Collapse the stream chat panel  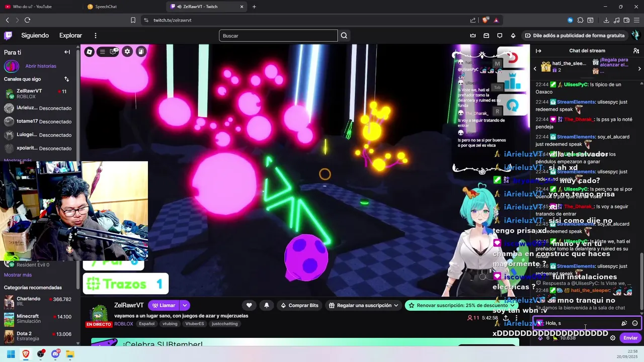tap(538, 51)
